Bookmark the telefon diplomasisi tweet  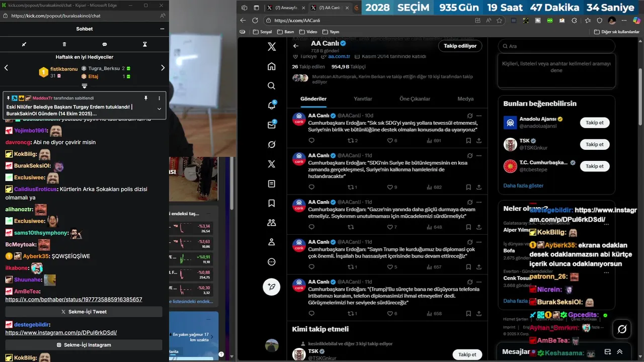(x=468, y=314)
